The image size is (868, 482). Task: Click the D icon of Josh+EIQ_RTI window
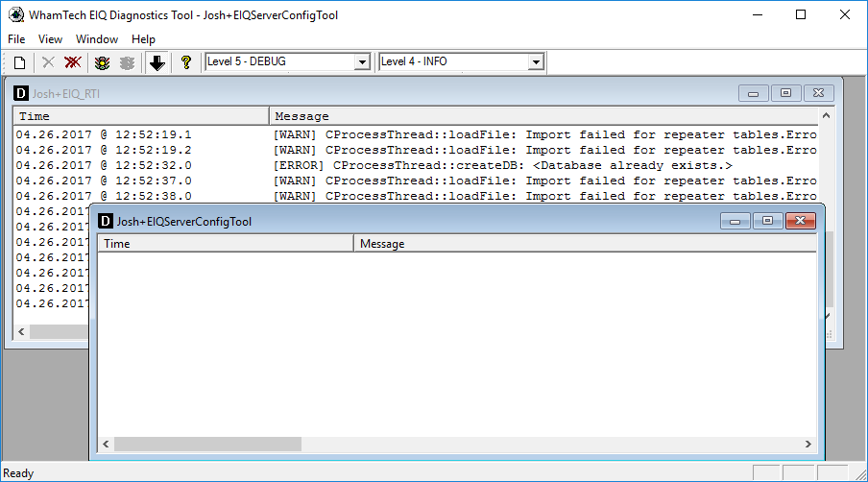click(21, 93)
